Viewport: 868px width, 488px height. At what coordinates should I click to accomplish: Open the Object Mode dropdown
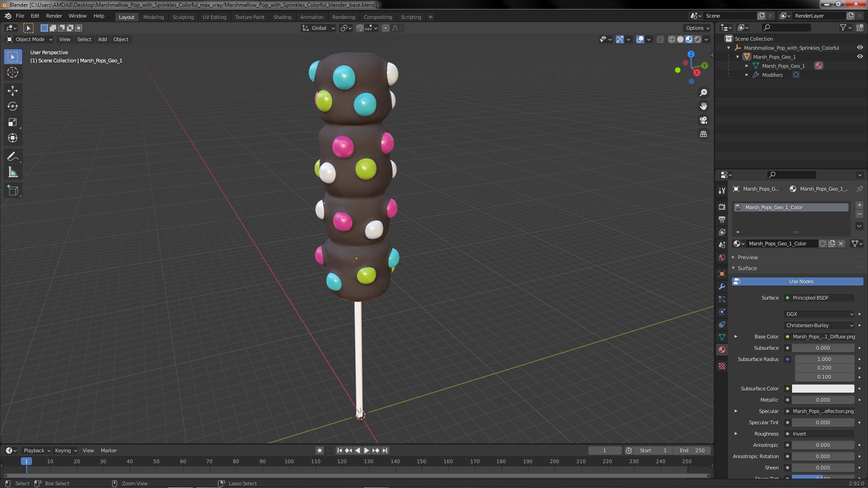pos(29,39)
